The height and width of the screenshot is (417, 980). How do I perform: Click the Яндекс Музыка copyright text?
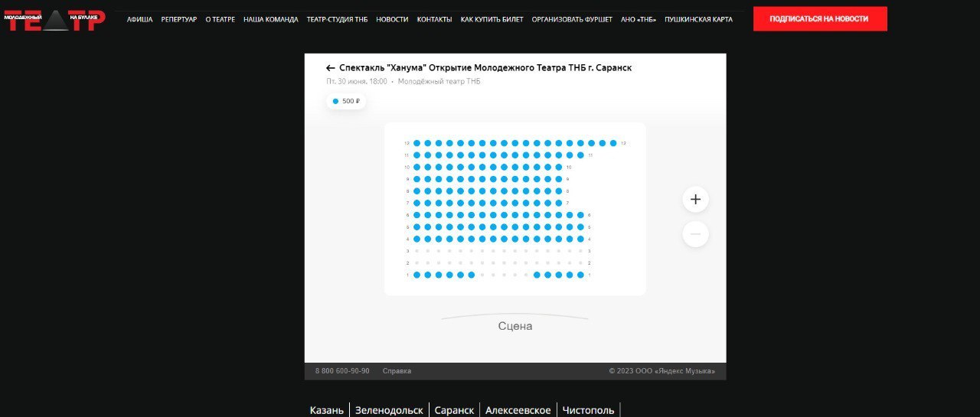point(661,371)
